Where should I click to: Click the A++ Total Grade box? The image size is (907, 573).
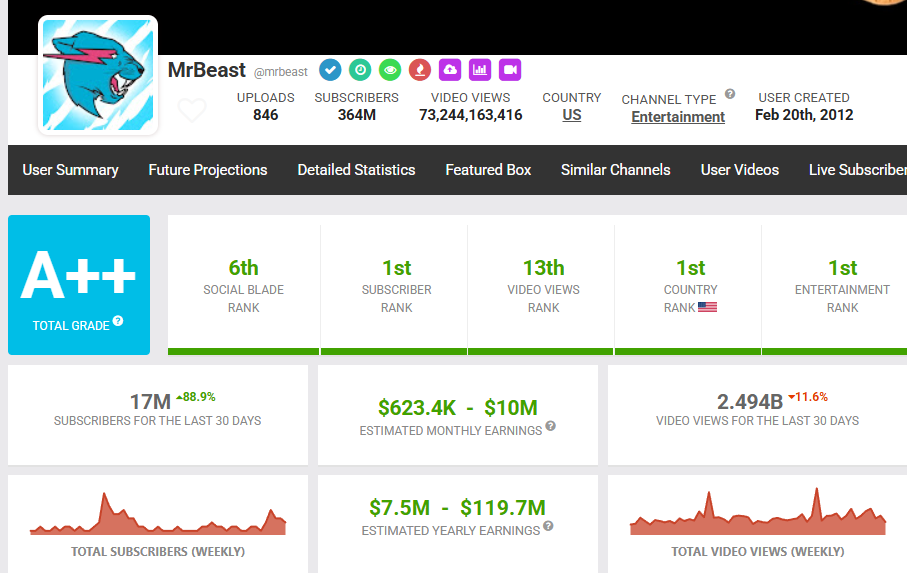(79, 285)
